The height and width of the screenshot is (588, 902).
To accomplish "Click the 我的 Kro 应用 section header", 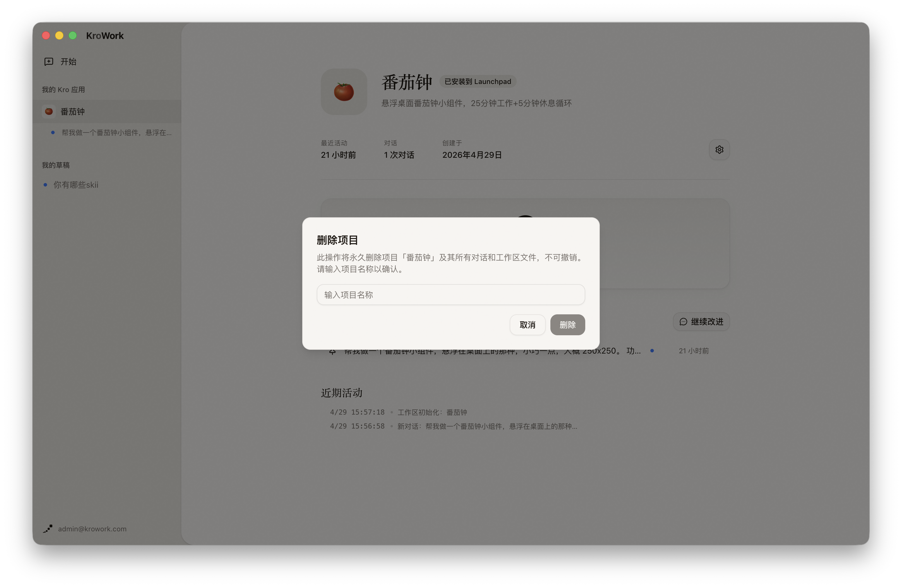I will [x=63, y=90].
